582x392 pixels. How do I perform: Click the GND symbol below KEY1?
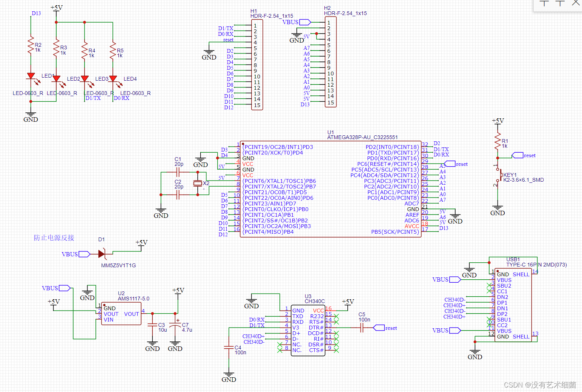coord(498,211)
